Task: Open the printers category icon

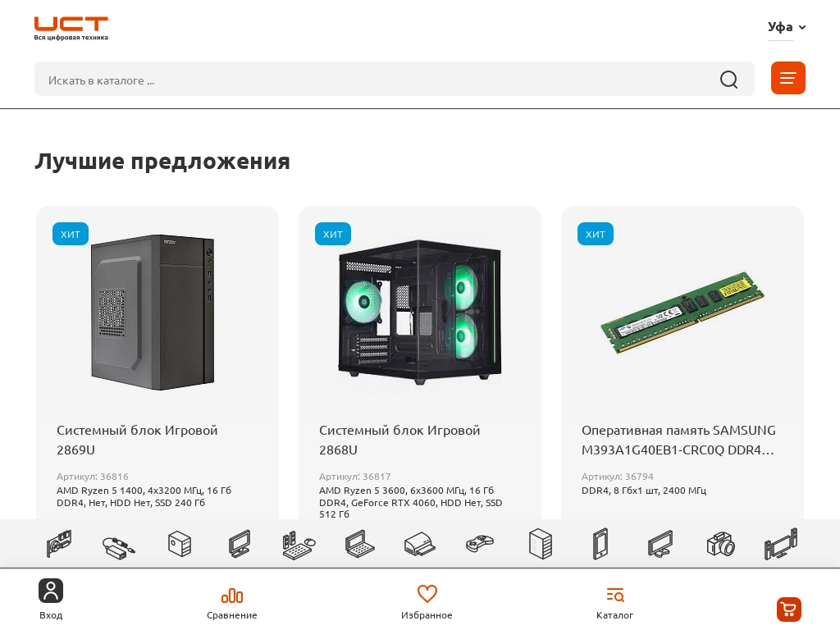Action: [x=419, y=545]
